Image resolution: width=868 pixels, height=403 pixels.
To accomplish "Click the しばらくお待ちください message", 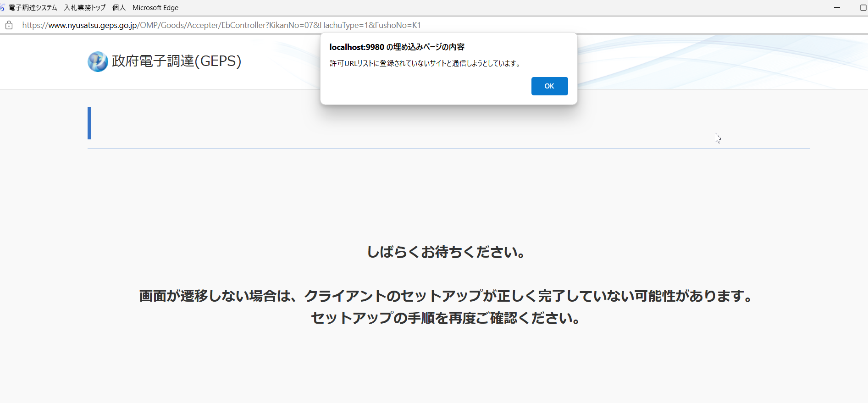I will tap(446, 252).
